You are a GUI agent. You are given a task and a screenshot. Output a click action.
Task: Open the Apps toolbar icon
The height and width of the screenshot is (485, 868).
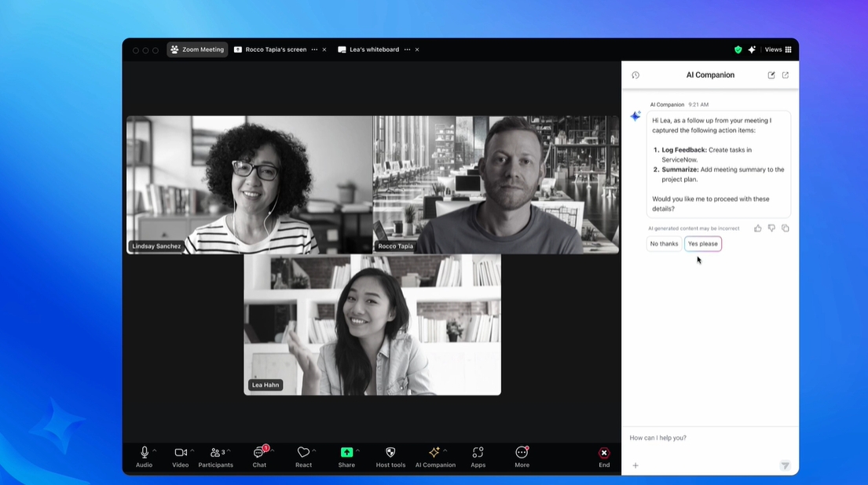(478, 453)
